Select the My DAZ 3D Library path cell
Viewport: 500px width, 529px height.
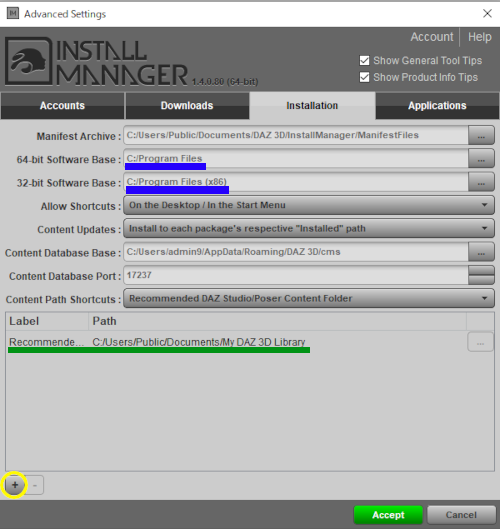(199, 342)
